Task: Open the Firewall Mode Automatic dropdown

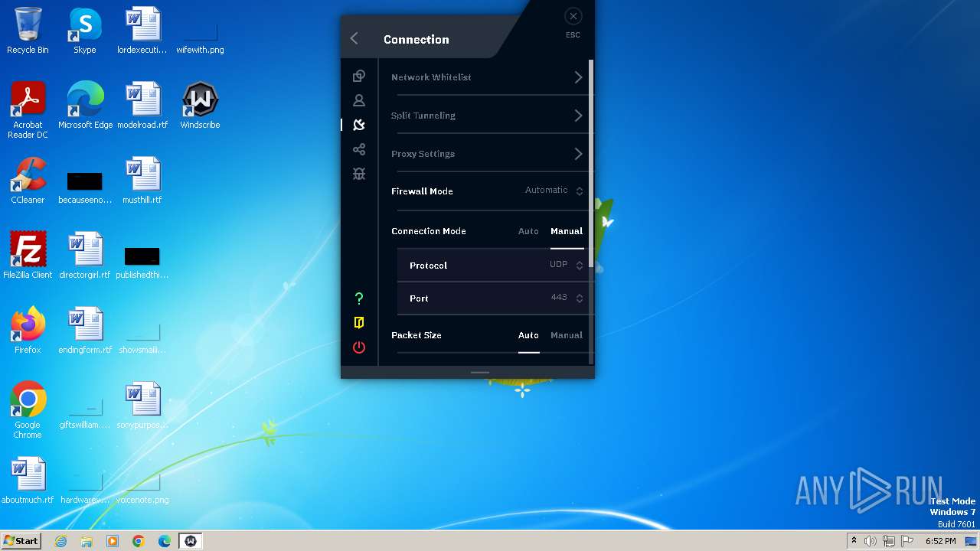Action: click(554, 191)
